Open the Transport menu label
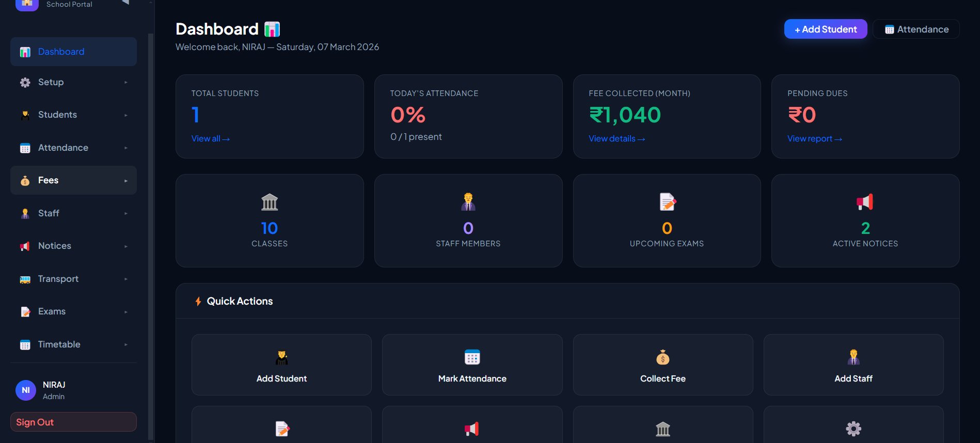 [58, 279]
